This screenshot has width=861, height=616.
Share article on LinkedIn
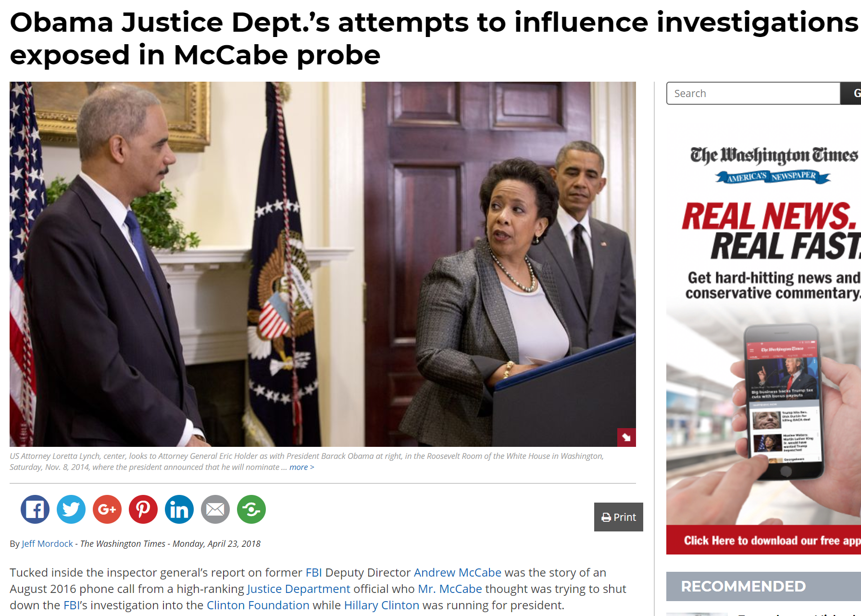[179, 509]
